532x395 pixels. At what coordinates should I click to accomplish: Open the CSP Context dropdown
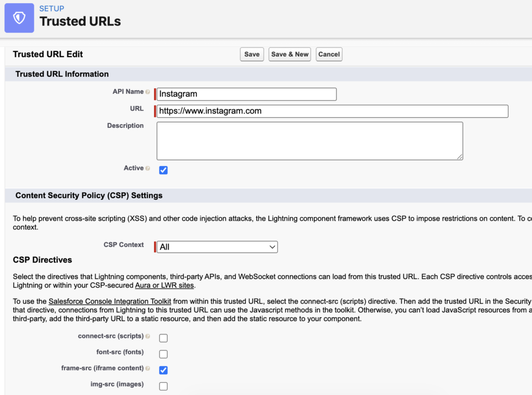click(216, 247)
